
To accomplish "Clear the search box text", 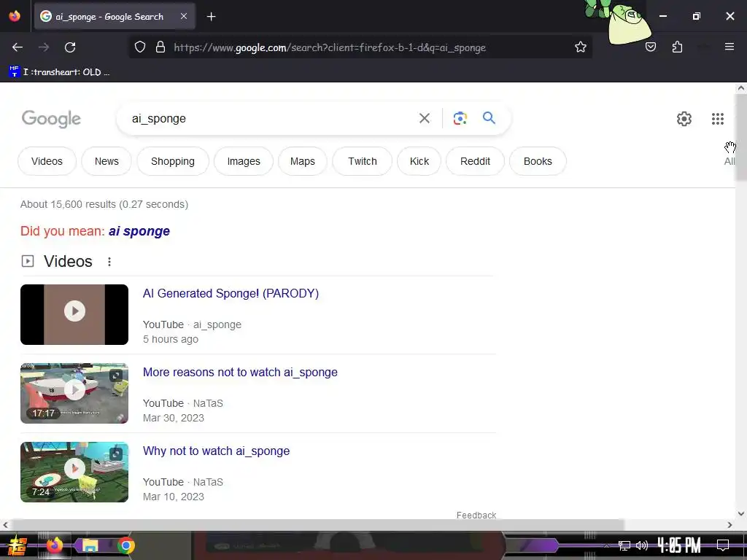I will 424,118.
